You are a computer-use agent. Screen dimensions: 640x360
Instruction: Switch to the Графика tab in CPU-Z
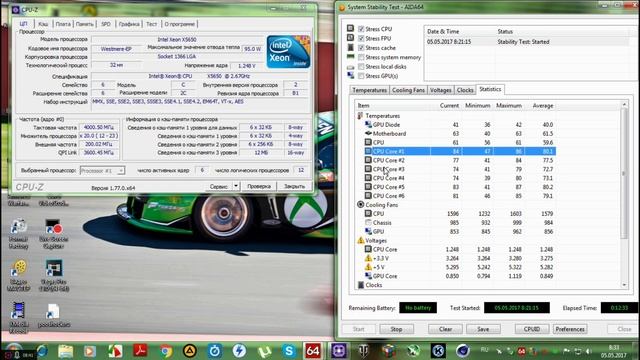pyautogui.click(x=129, y=24)
